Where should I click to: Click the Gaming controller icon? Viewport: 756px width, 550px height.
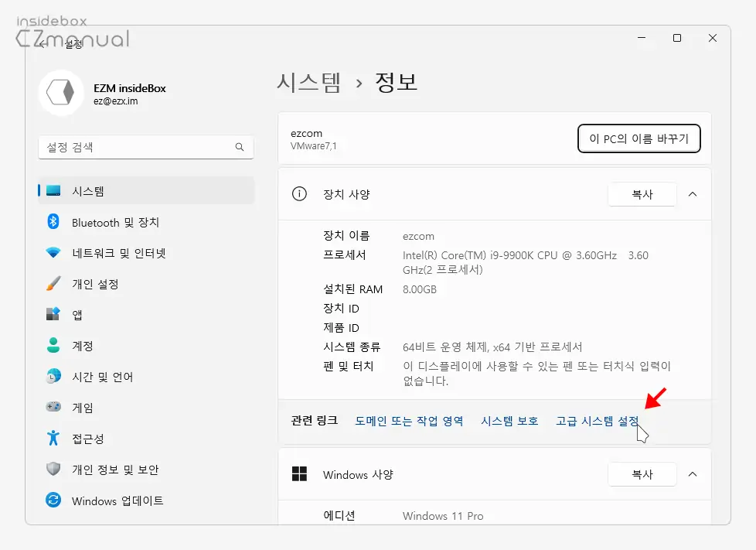(x=53, y=407)
